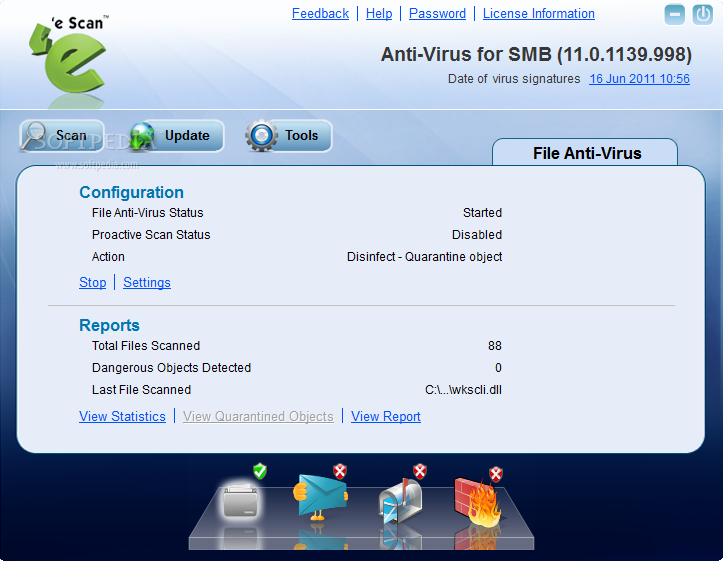Click the 'Configuration' heading

(131, 192)
